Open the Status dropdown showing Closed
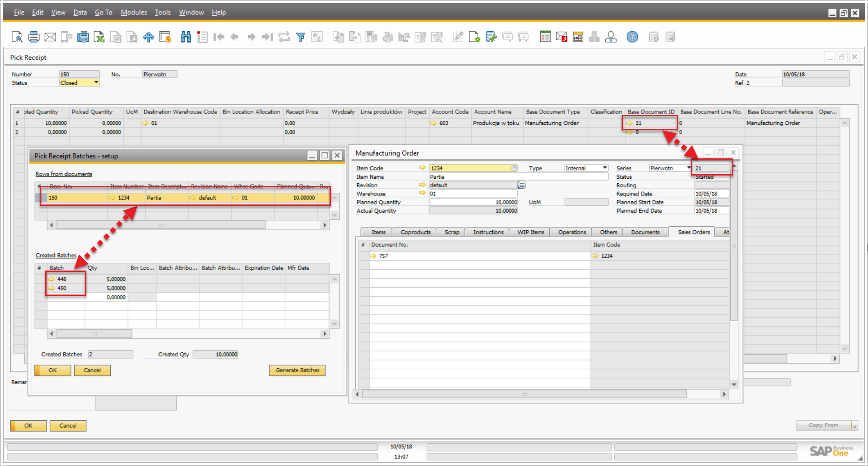868x466 pixels. coord(95,82)
